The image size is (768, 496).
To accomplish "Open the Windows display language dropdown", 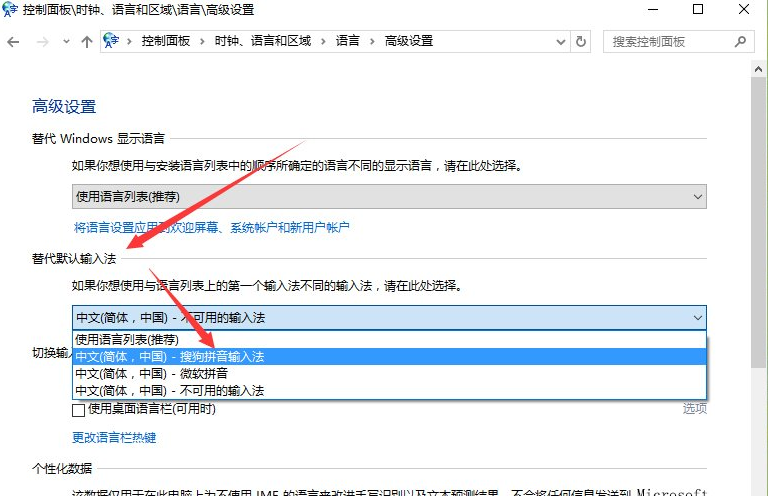I will (x=389, y=196).
